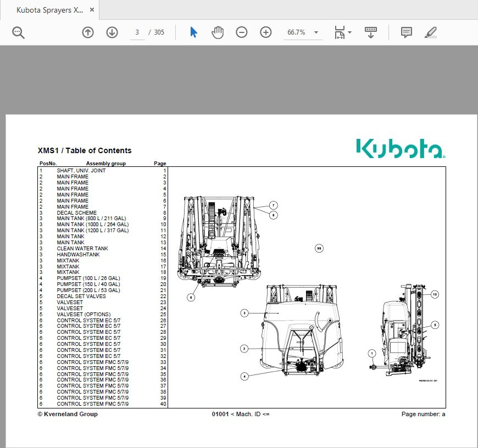Viewport: 478px width, 448px height.
Task: Activate the hand pan tool
Action: click(218, 32)
